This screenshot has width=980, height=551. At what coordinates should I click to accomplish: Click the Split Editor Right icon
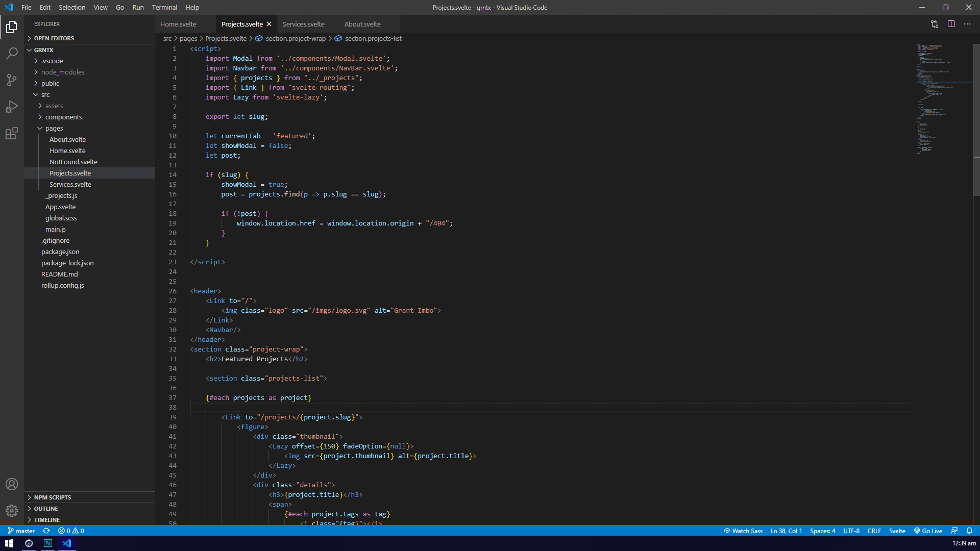point(951,24)
